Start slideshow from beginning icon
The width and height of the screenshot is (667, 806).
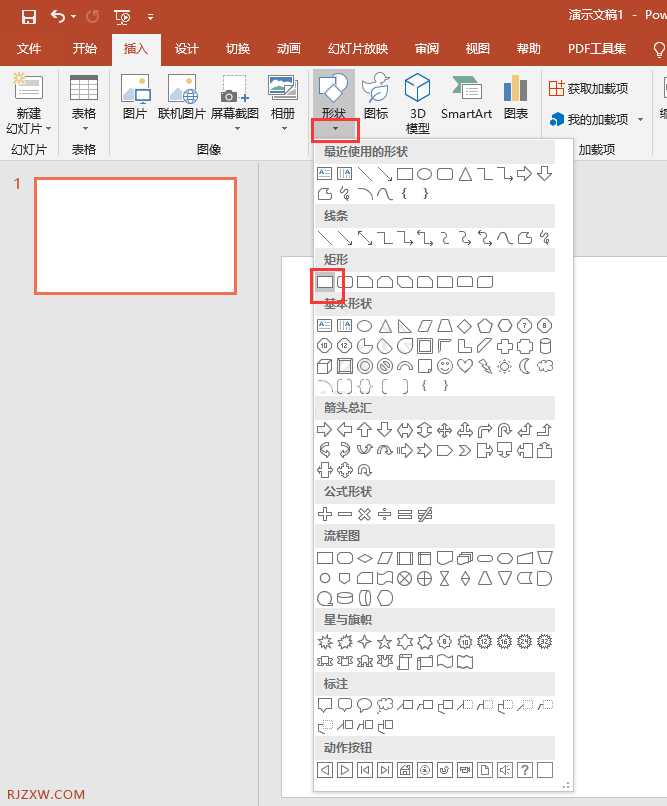122,17
